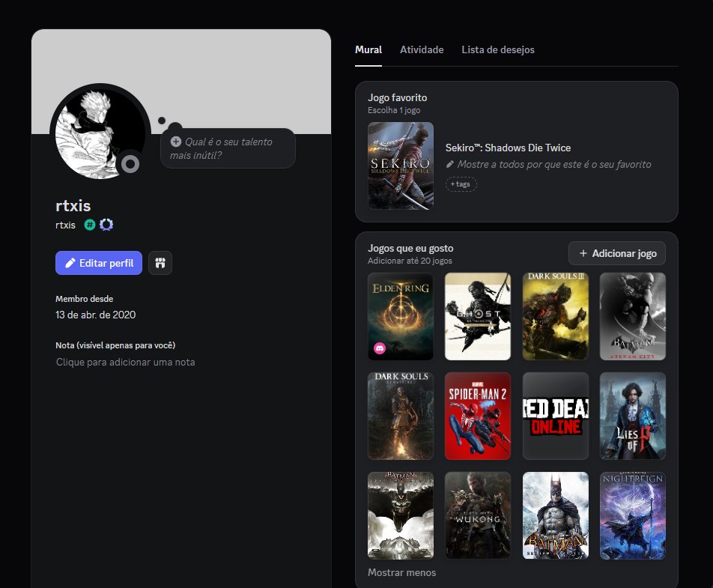Open the Batman Arkham City game cover
The width and height of the screenshot is (713, 588).
(x=633, y=317)
